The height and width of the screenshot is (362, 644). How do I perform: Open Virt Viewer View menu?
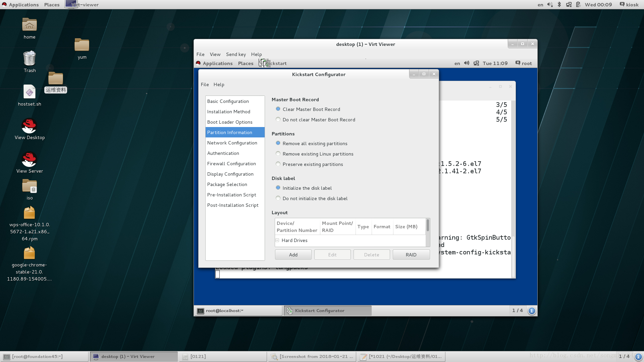215,54
